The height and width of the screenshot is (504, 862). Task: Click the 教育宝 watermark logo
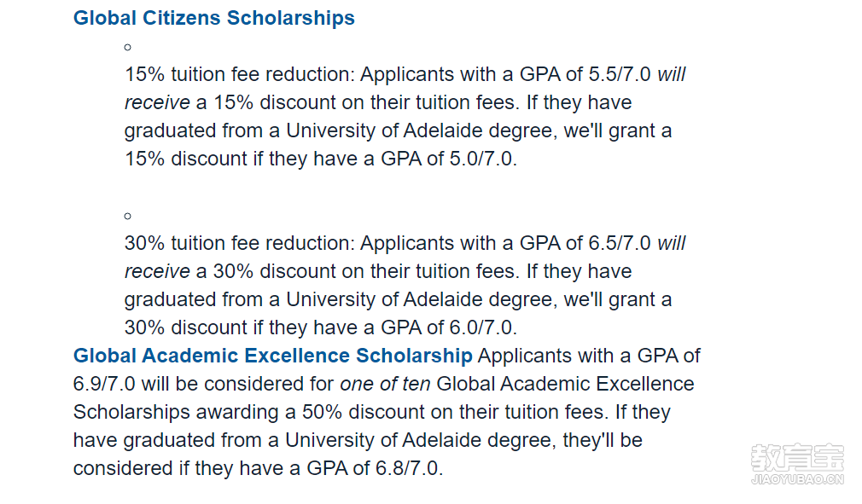[x=796, y=457]
